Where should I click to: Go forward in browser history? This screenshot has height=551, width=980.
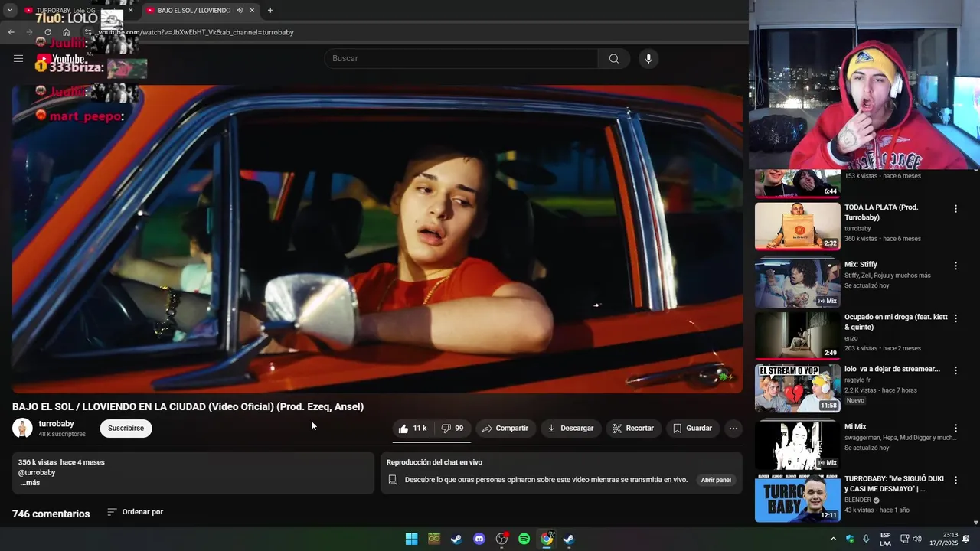click(x=29, y=32)
